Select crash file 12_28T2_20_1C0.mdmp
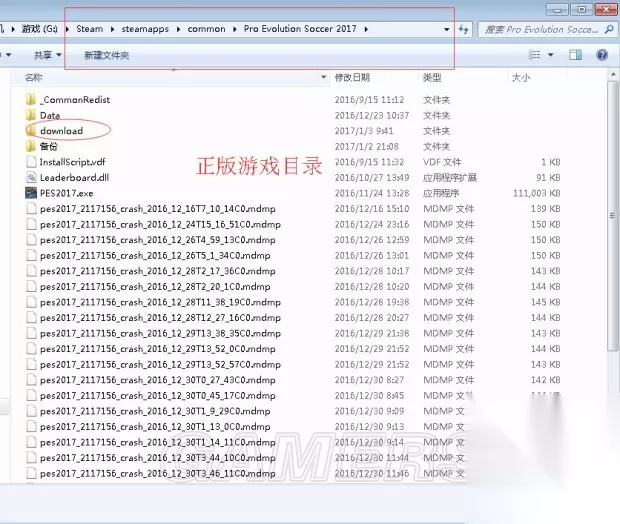The image size is (620, 524). (x=149, y=287)
